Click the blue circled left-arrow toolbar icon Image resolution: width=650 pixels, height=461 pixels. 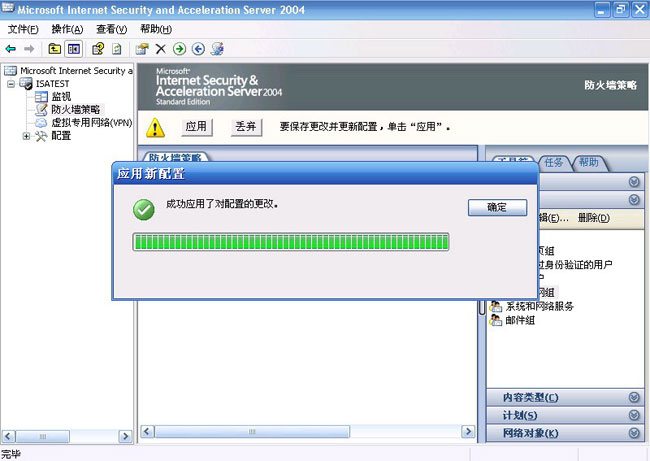[x=198, y=48]
